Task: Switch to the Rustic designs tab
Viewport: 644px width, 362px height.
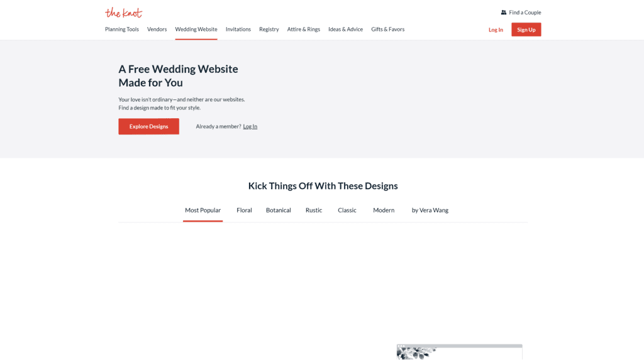Action: pyautogui.click(x=314, y=210)
